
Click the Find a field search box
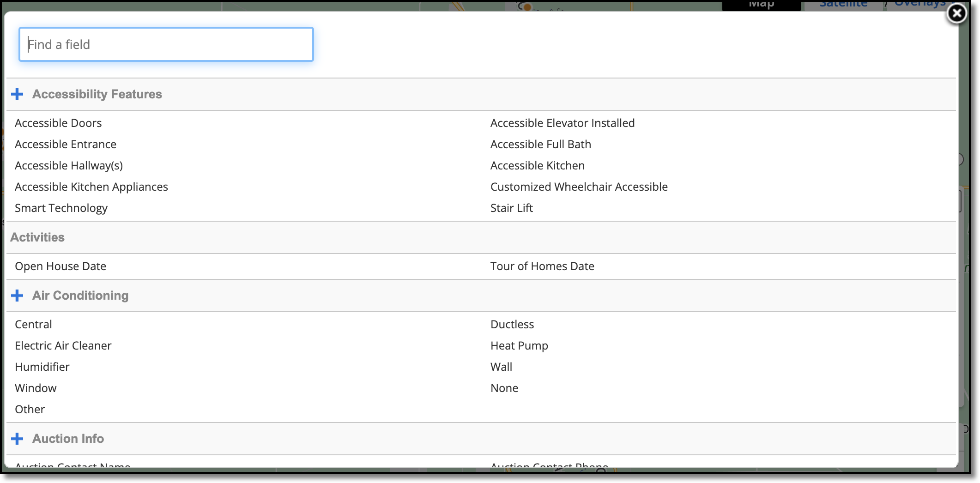pos(166,44)
